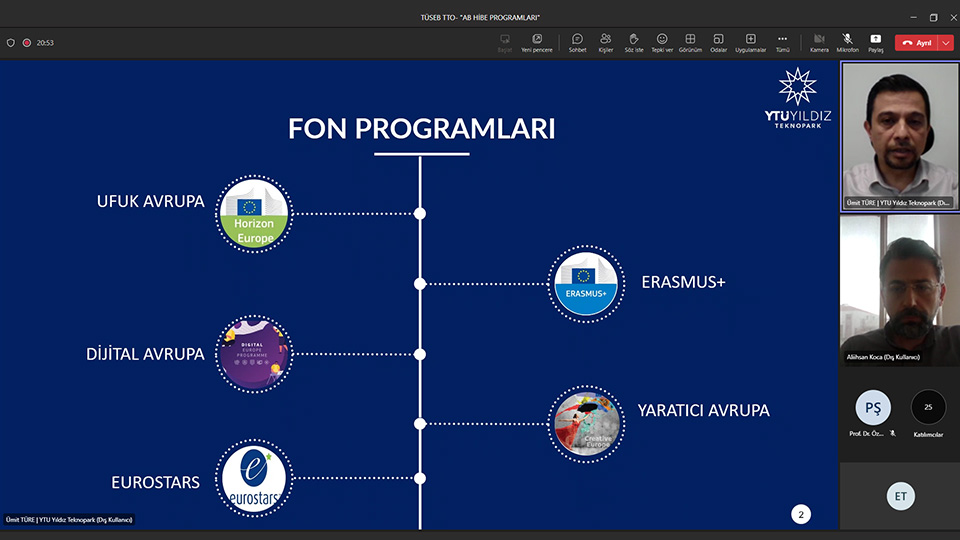This screenshot has width=960, height=540.
Task: Select Ümit TÜRE's video tile
Action: click(900, 136)
